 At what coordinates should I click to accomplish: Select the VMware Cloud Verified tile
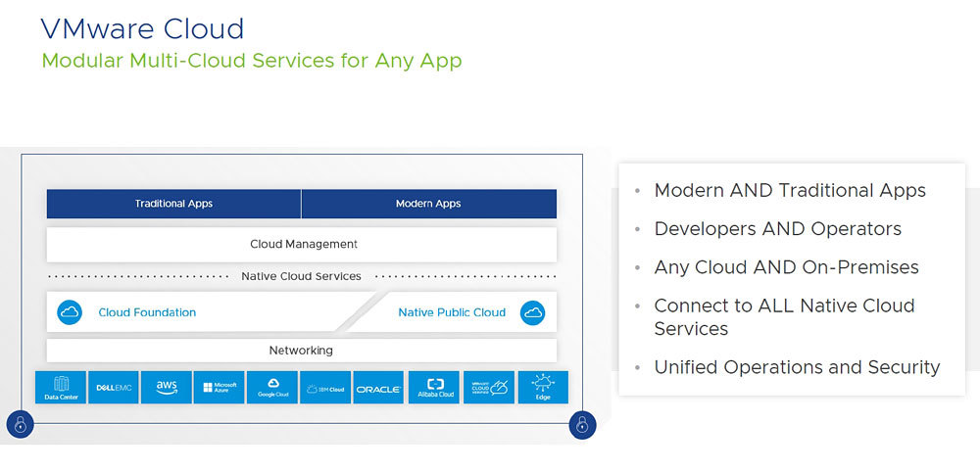(x=489, y=388)
